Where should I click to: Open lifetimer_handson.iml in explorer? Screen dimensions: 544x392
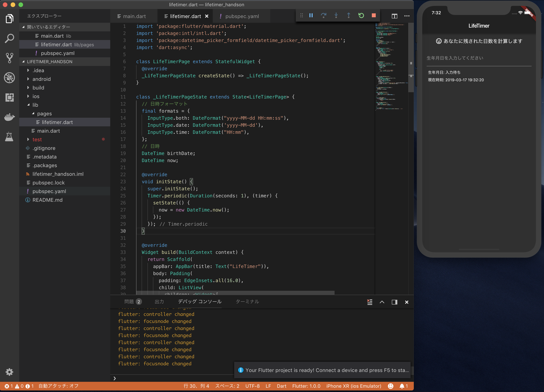[x=65, y=174]
